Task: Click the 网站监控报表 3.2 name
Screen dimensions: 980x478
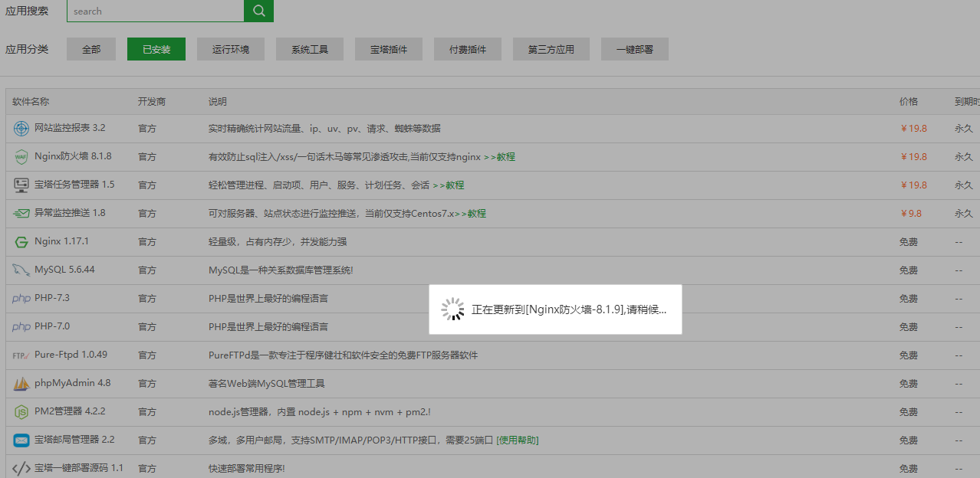Action: (70, 129)
